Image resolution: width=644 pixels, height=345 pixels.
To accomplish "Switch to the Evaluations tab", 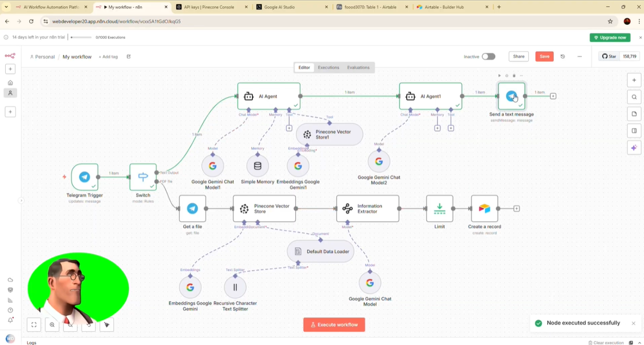I will coord(358,68).
